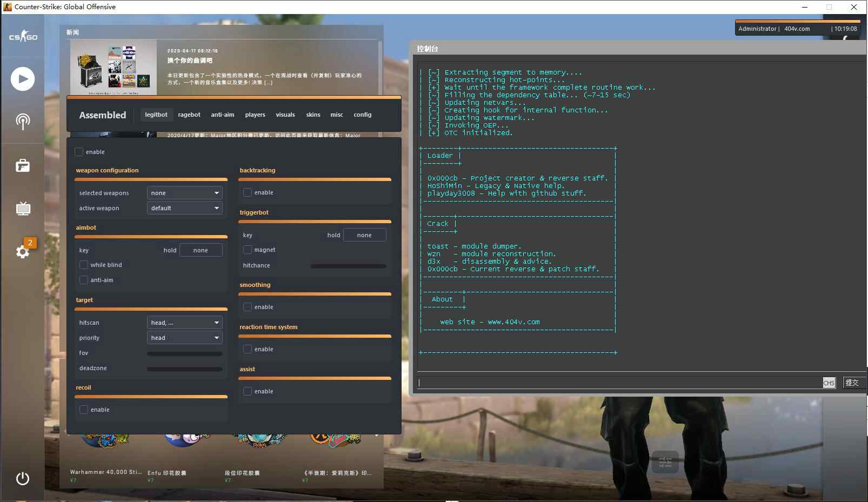Click the aimbot key none bind button
Image resolution: width=868 pixels, height=502 pixels.
[x=201, y=250]
